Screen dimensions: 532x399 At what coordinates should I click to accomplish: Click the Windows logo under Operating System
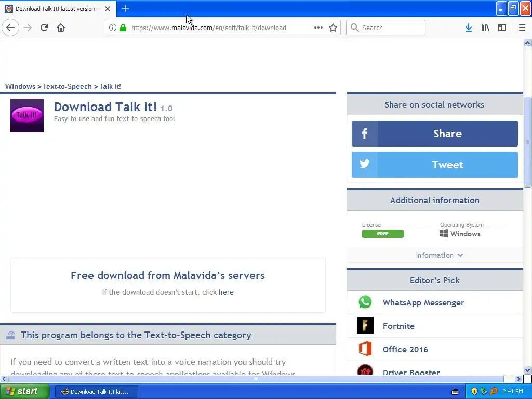pyautogui.click(x=444, y=233)
